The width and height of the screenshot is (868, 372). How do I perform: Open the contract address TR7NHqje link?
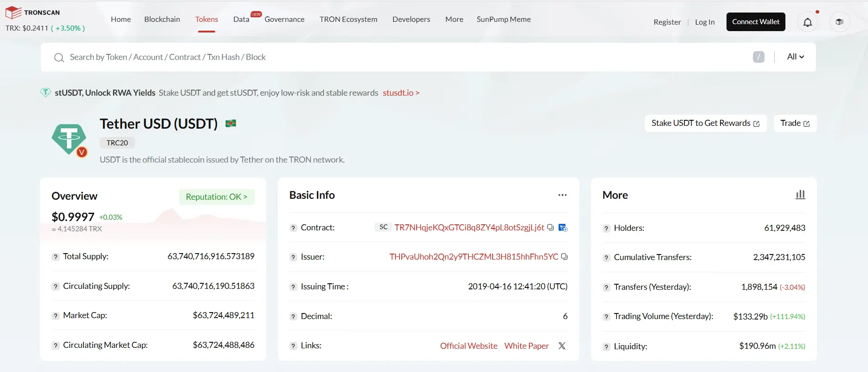point(469,228)
